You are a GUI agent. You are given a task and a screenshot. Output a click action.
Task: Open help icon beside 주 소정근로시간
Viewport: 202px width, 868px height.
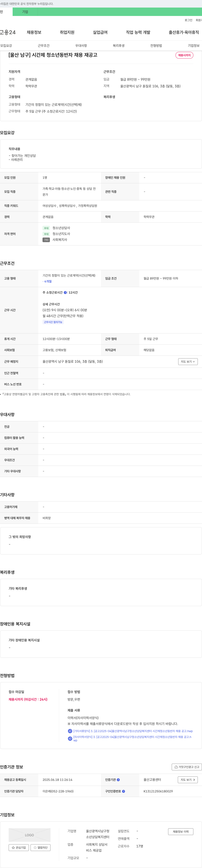pos(65,293)
